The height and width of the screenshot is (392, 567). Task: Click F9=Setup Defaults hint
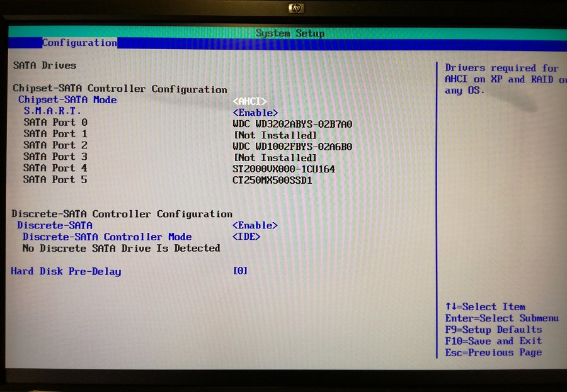click(x=493, y=330)
